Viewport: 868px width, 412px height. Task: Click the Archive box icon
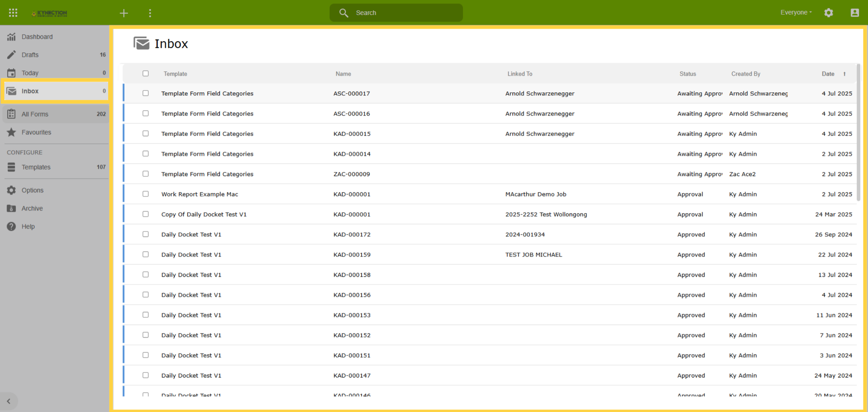click(x=12, y=208)
